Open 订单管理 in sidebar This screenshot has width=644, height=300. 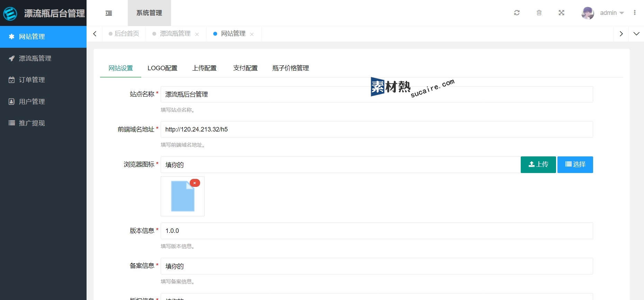click(x=43, y=80)
